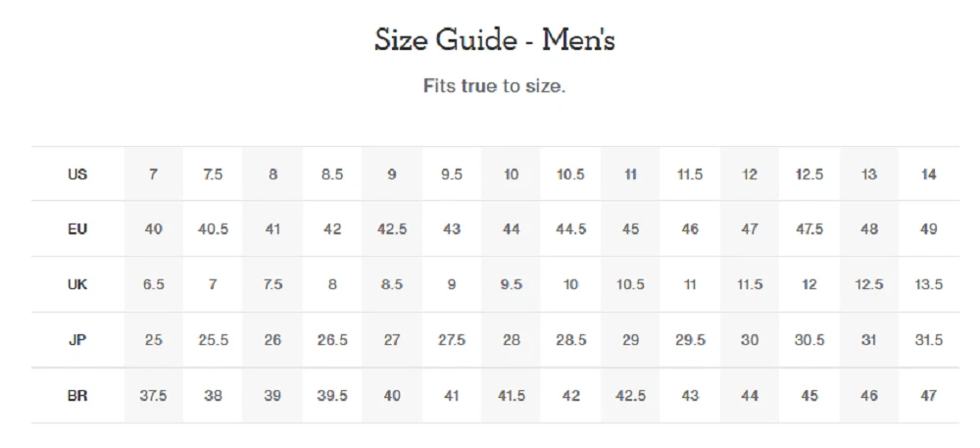Click US size 7.5 cell
This screenshot has height=448, width=980.
pyautogui.click(x=213, y=174)
